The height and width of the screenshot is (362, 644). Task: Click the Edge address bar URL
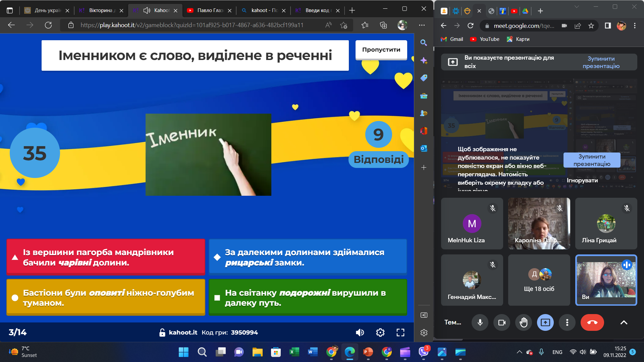(192, 25)
